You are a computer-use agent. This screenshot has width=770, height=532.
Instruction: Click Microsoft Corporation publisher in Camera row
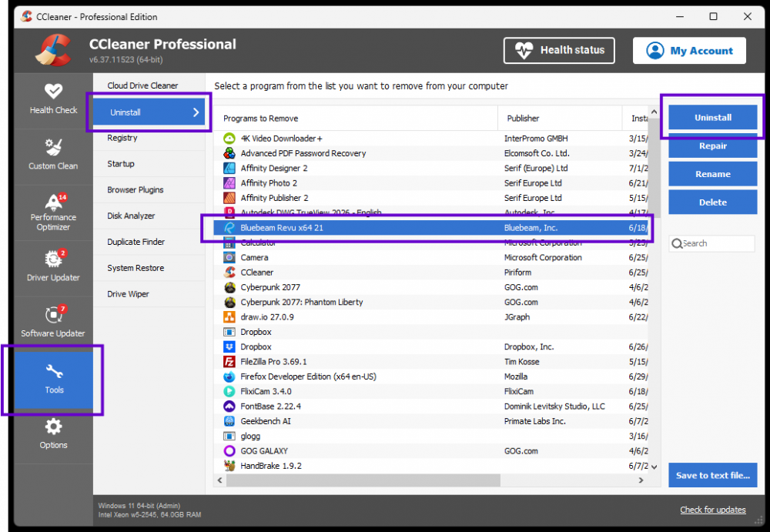point(543,257)
